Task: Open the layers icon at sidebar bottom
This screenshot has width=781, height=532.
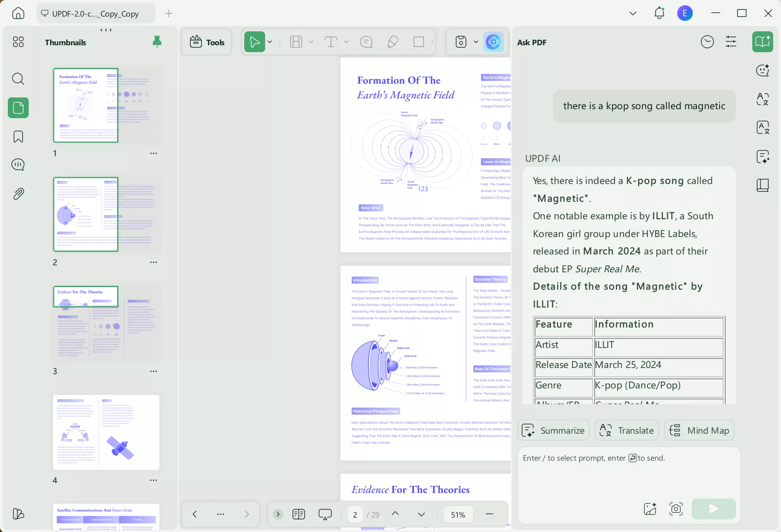Action: [x=18, y=514]
